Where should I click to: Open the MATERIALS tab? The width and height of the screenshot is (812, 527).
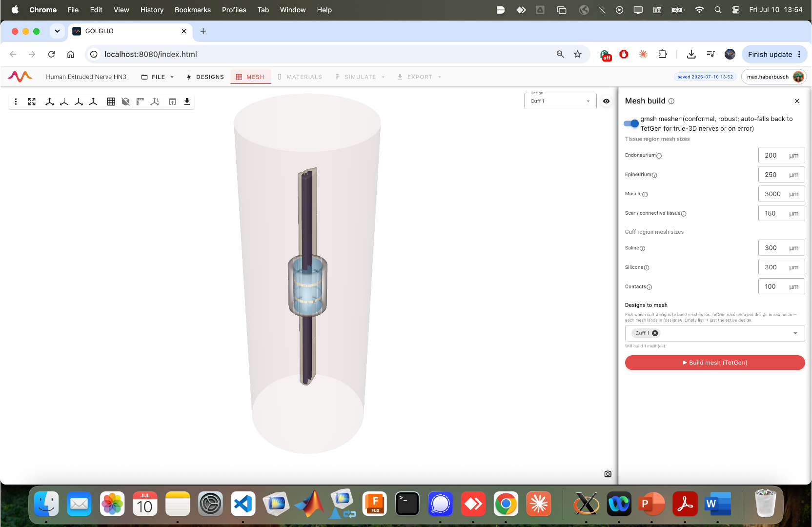300,77
